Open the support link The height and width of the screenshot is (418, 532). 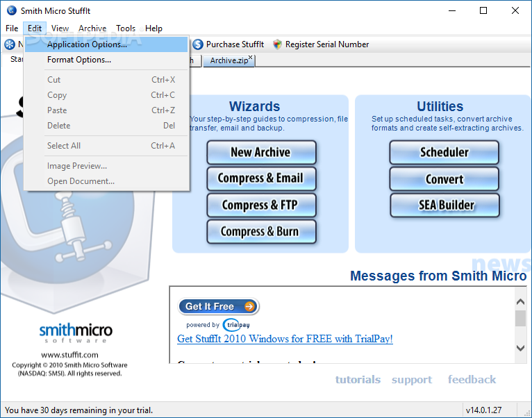point(412,380)
